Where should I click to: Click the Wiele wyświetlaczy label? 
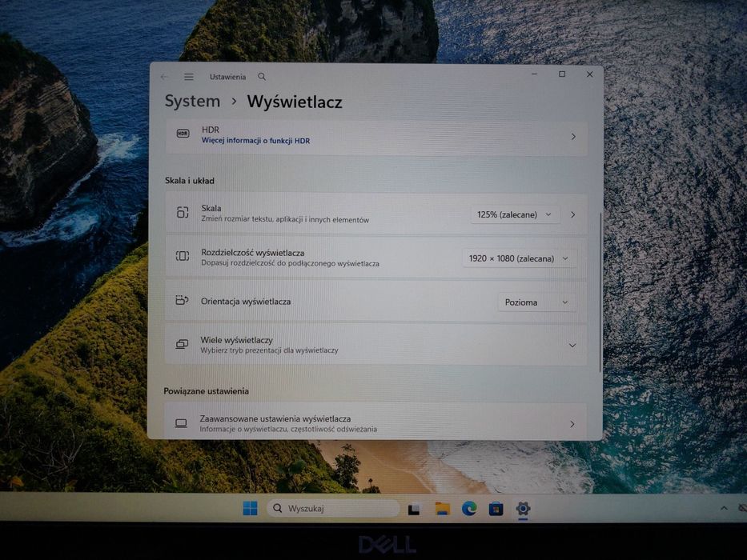click(237, 340)
